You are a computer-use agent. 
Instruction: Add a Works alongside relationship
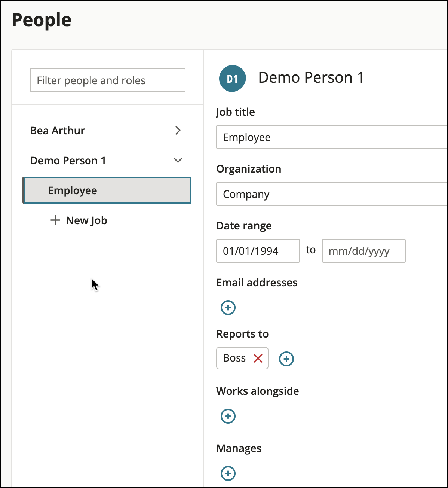(x=228, y=416)
